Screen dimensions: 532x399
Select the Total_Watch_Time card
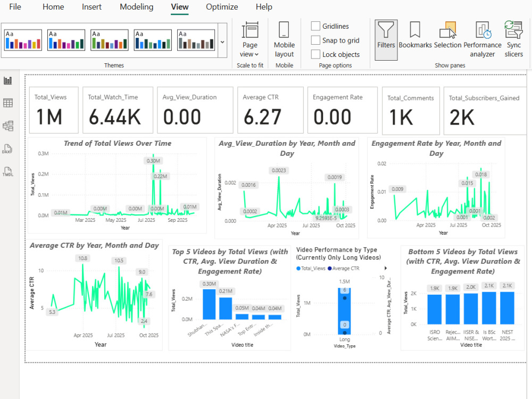118,110
